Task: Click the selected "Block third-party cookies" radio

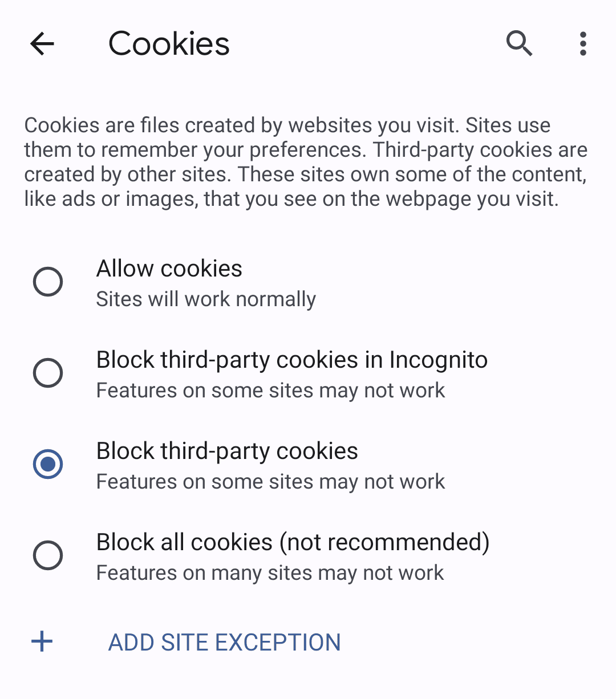Action: click(48, 464)
